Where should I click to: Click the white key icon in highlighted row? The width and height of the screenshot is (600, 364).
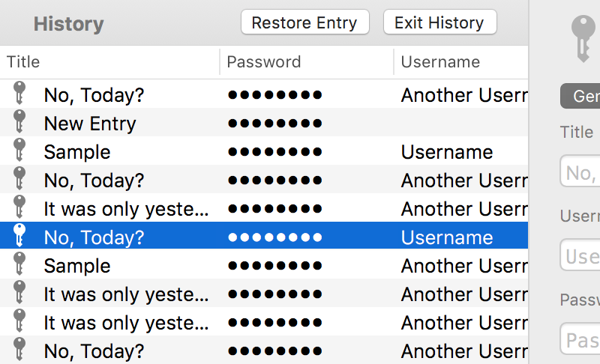pyautogui.click(x=19, y=236)
